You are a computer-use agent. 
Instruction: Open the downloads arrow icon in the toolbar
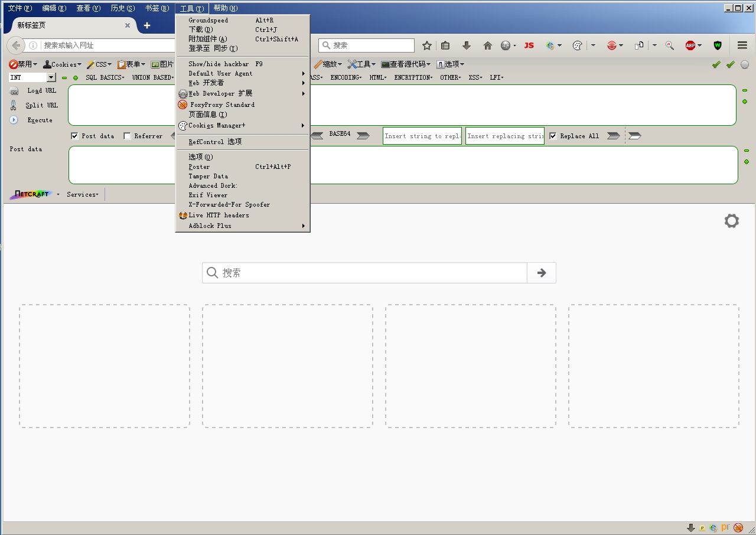click(466, 45)
